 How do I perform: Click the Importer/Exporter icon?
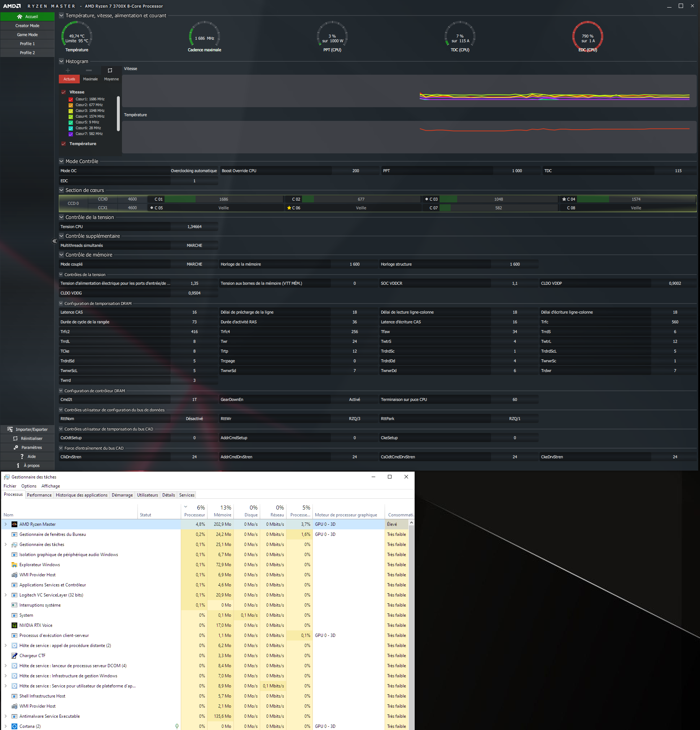[x=10, y=429]
